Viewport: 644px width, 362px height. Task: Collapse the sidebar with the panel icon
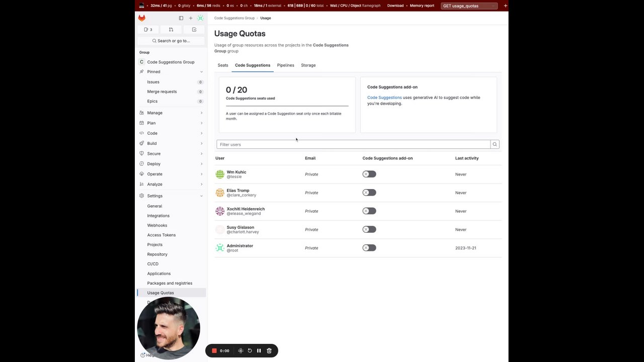click(x=181, y=18)
